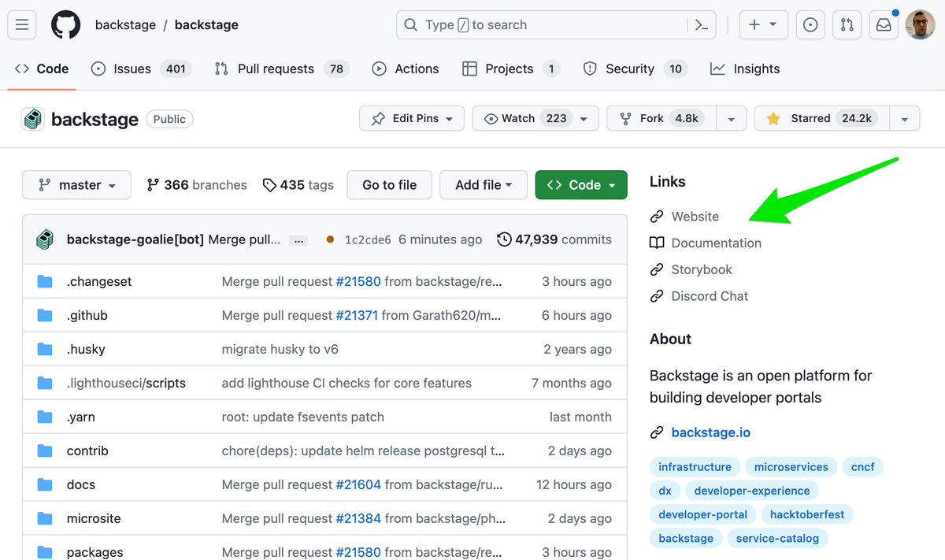
Task: Click the contrib folder icon
Action: point(45,451)
